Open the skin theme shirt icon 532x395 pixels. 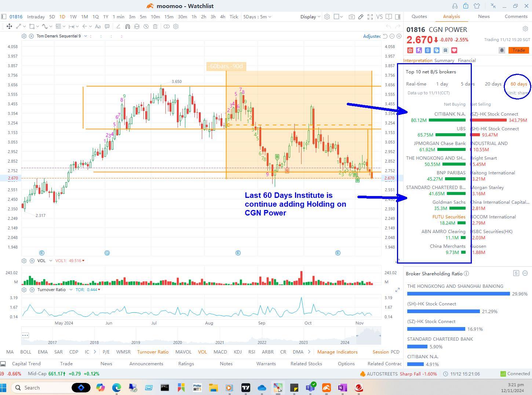pos(477,6)
